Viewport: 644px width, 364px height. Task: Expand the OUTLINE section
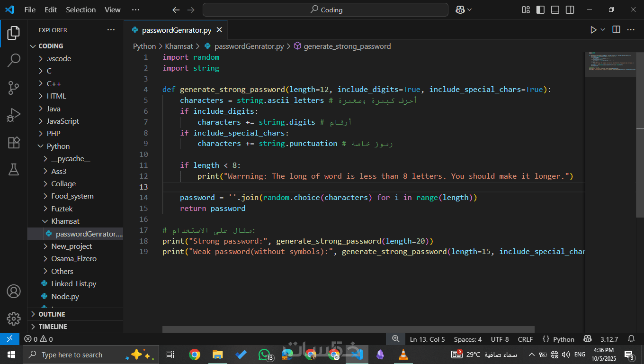(x=52, y=314)
